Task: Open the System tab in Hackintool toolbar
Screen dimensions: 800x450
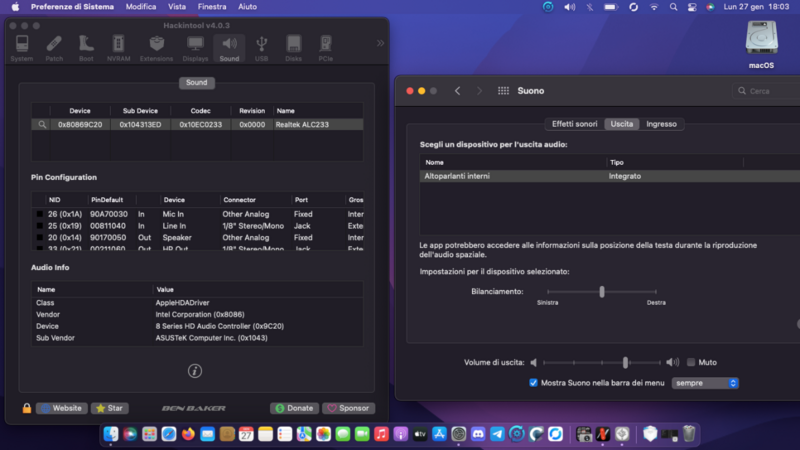Action: [22, 48]
